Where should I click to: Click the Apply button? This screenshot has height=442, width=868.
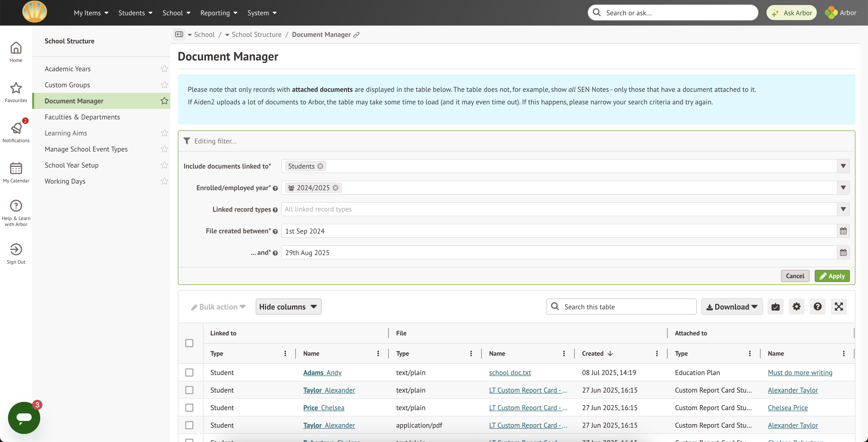point(832,276)
